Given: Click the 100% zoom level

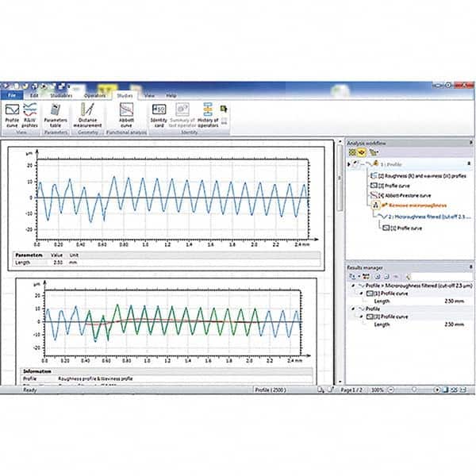Looking at the screenshot, I should [x=378, y=390].
